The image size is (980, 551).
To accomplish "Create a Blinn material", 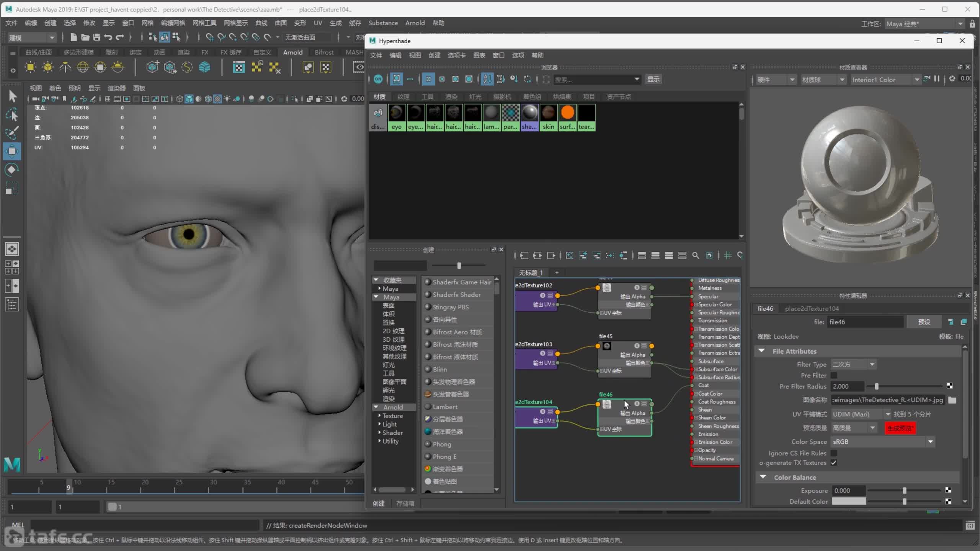I will pos(440,369).
